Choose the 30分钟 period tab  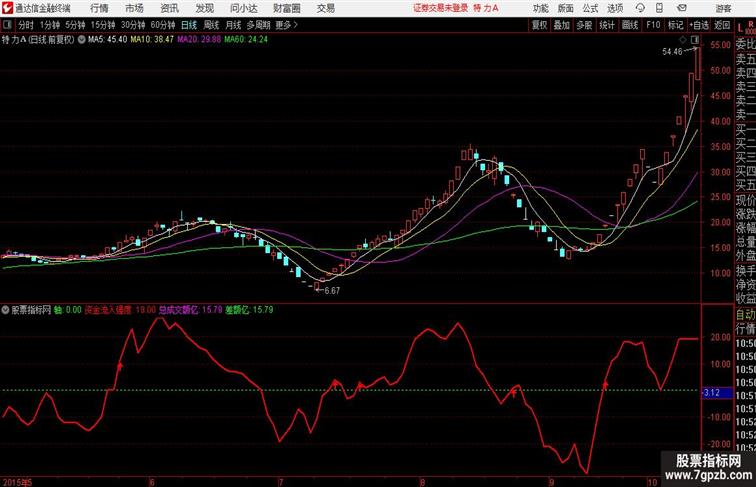tap(133, 25)
